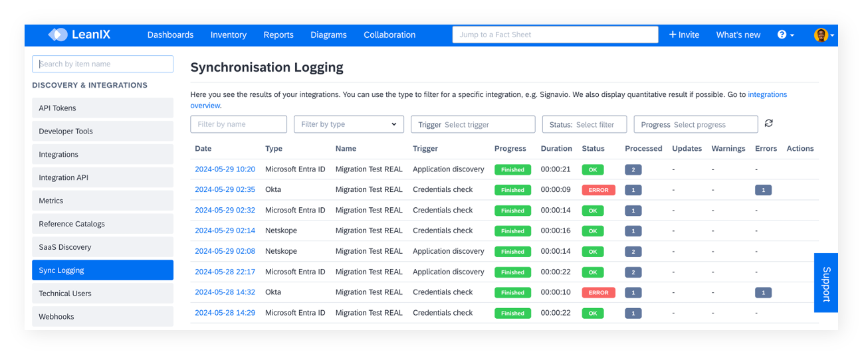Open Developer Tools in sidebar
The height and width of the screenshot is (360, 868).
(102, 132)
